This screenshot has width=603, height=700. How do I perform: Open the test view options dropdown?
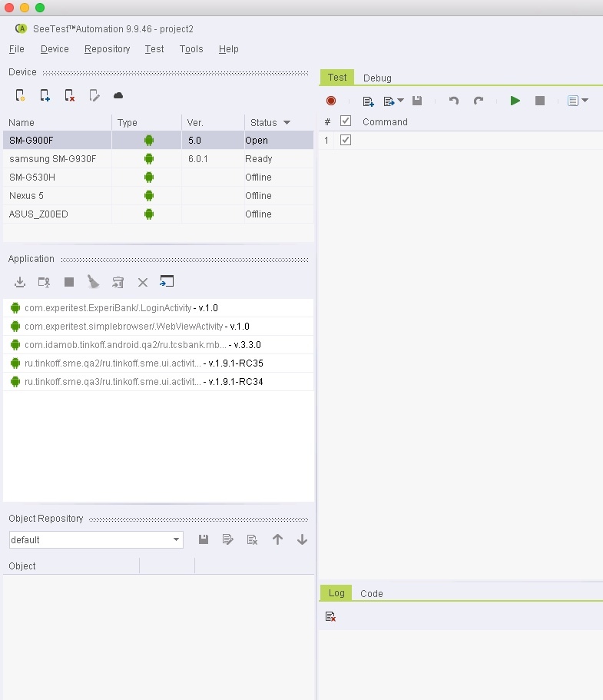click(585, 101)
